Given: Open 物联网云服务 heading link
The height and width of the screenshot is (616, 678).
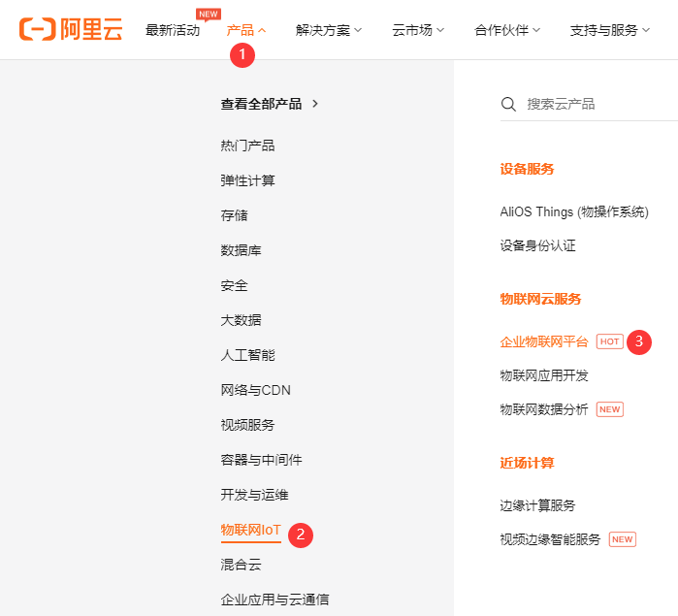Looking at the screenshot, I should click(x=540, y=299).
